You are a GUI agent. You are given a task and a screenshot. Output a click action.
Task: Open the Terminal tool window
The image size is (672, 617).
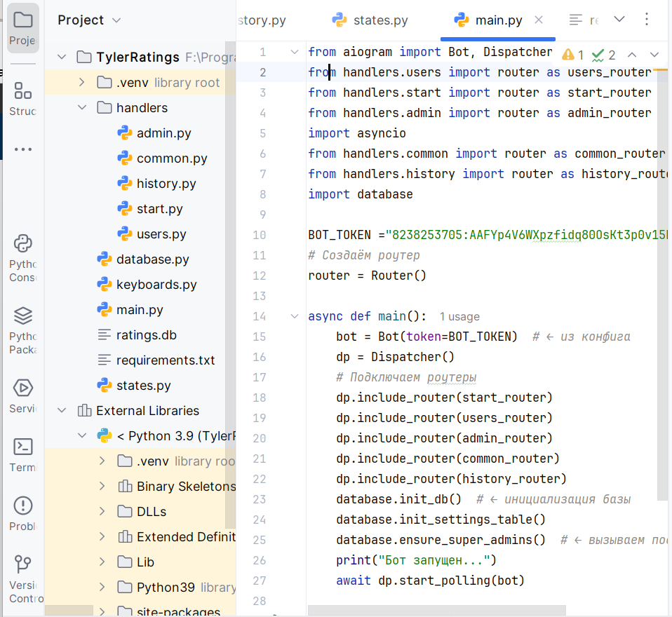(22, 454)
